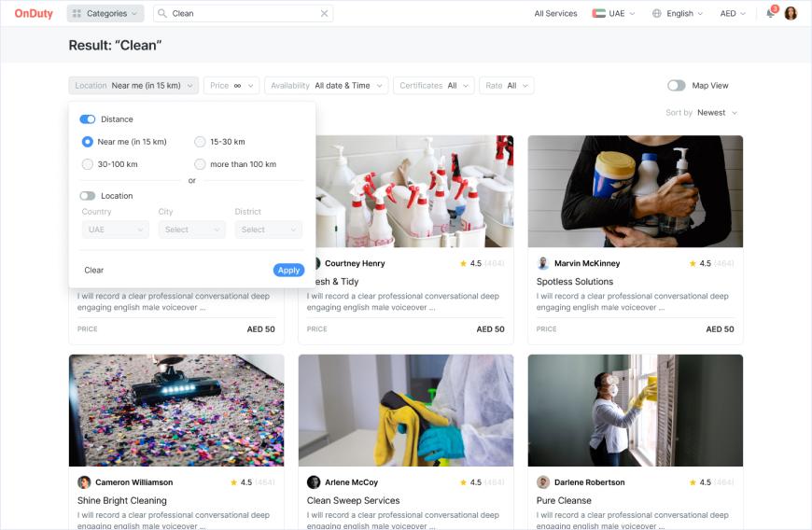This screenshot has width=812, height=530.
Task: Open Pure Cleanse window cleaning photo
Action: (636, 411)
